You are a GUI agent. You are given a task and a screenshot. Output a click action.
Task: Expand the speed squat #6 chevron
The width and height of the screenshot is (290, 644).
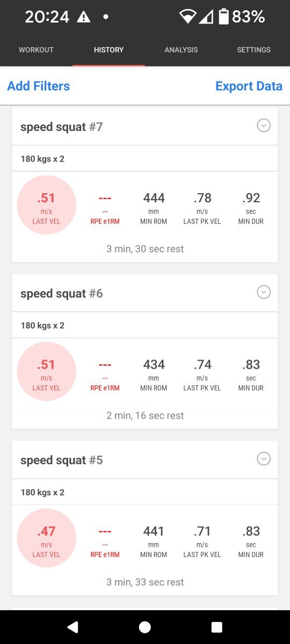coord(263,292)
